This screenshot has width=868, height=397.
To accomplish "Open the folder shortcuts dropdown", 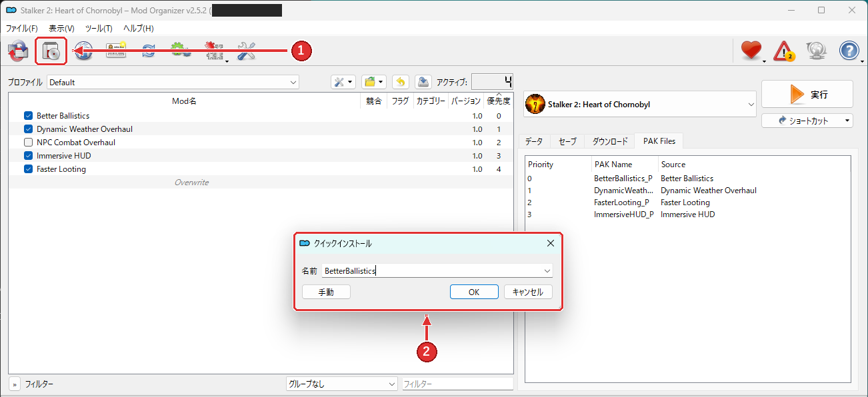I will [x=374, y=82].
